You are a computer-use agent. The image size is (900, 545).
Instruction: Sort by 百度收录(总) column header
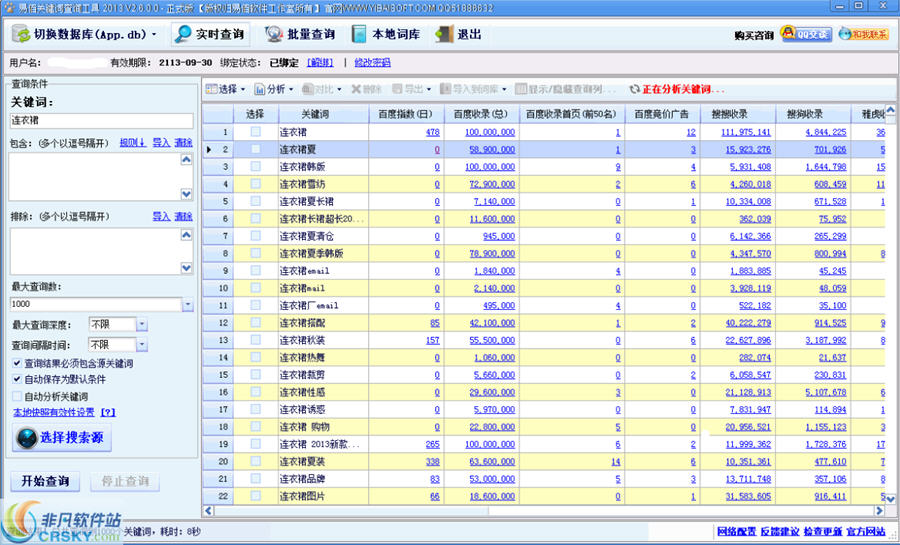tap(480, 114)
